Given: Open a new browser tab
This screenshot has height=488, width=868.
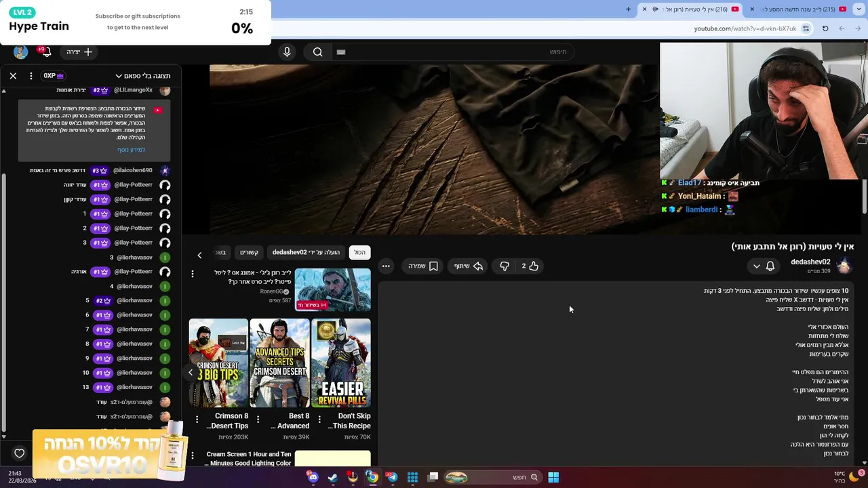Looking at the screenshot, I should pos(628,9).
